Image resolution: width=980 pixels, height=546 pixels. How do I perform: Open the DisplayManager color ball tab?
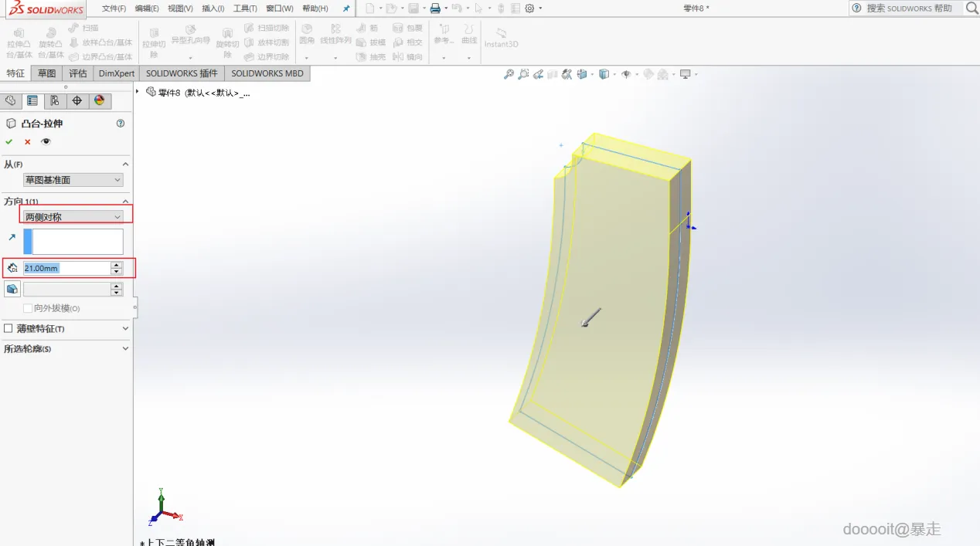99,101
